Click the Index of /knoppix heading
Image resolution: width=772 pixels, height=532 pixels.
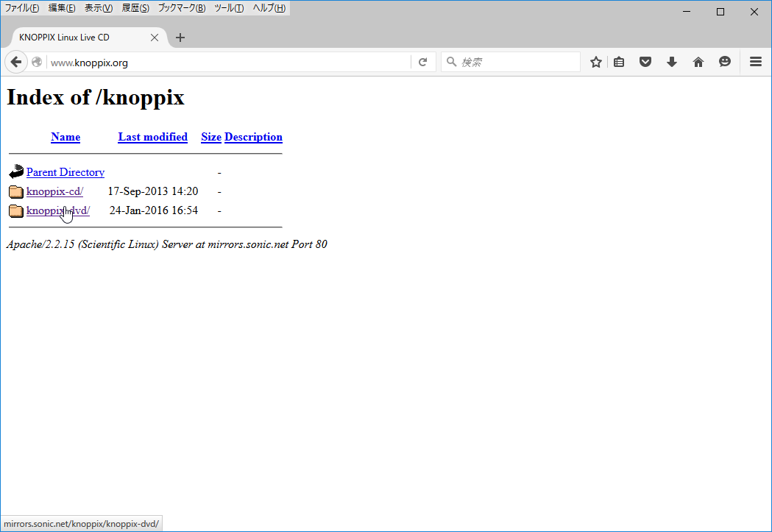coord(96,97)
